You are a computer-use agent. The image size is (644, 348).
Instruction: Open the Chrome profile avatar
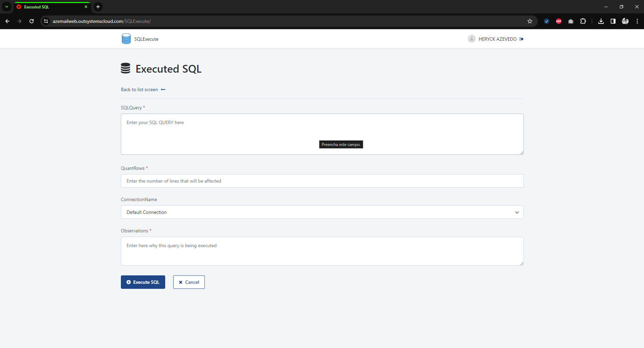coord(625,21)
